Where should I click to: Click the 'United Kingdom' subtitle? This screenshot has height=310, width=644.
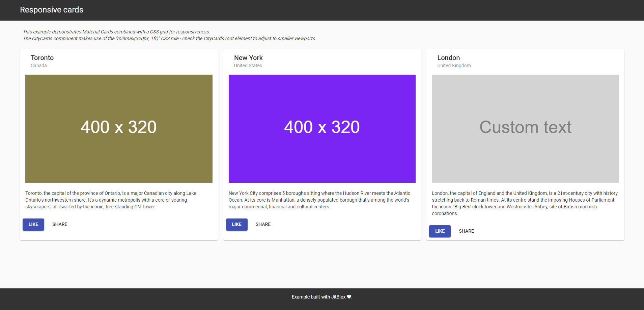[x=454, y=66]
